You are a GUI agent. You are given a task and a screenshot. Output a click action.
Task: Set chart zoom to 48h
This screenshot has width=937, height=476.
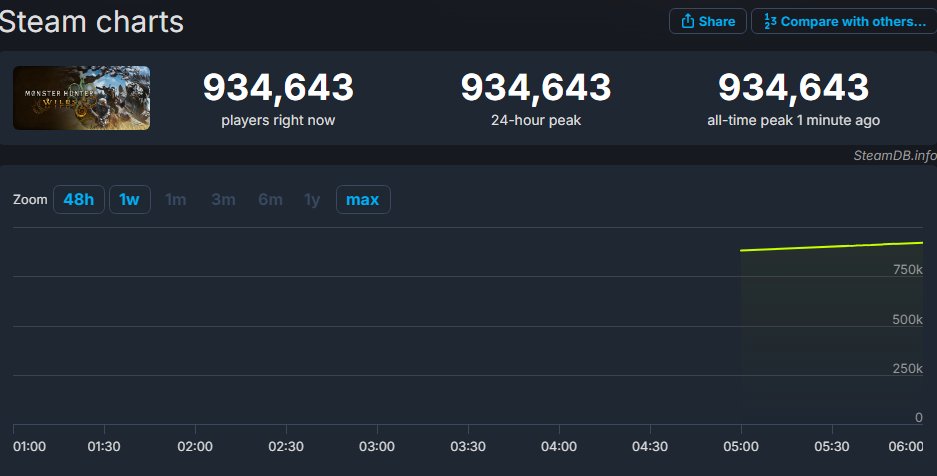[x=79, y=199]
